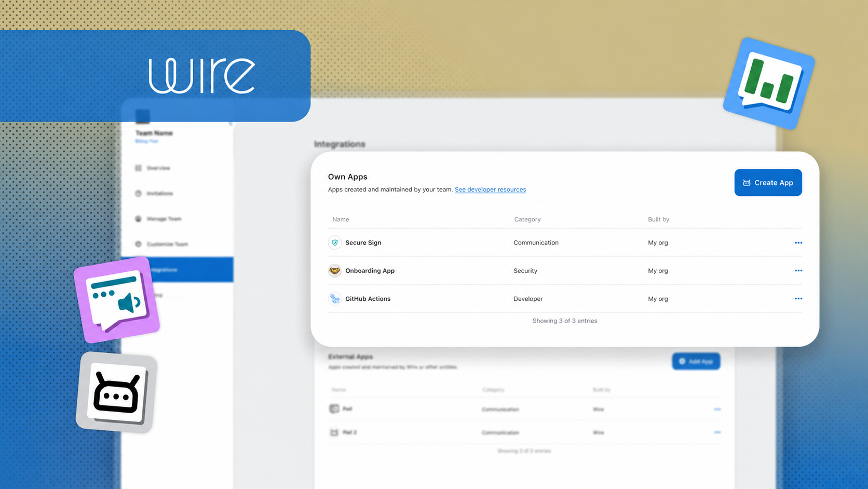
Task: Click the Built by column header in Own Apps
Action: point(658,219)
